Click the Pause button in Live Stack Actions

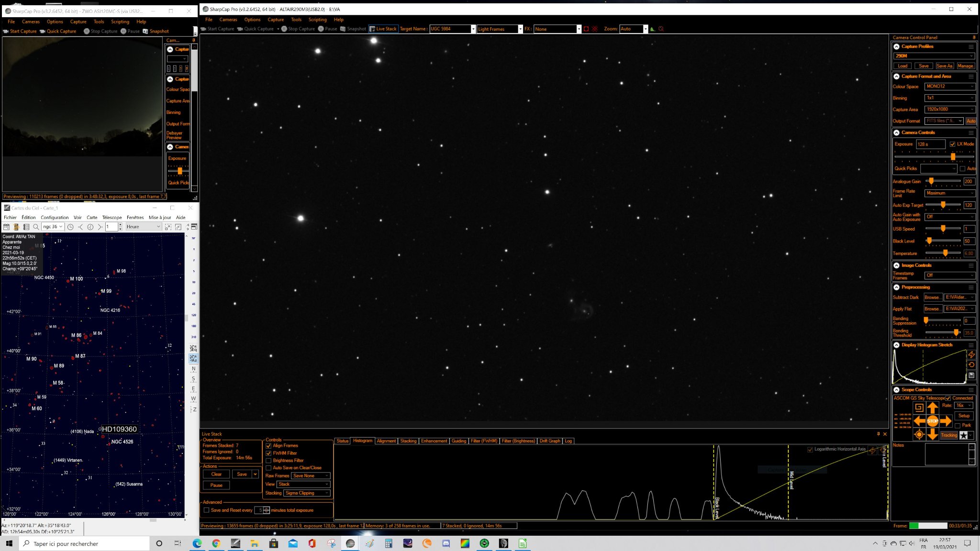pyautogui.click(x=216, y=485)
